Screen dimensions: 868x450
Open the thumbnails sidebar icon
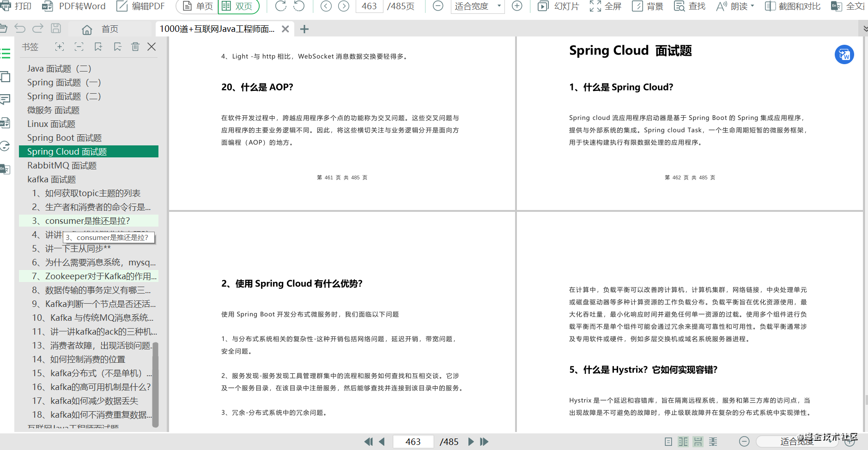tap(5, 77)
